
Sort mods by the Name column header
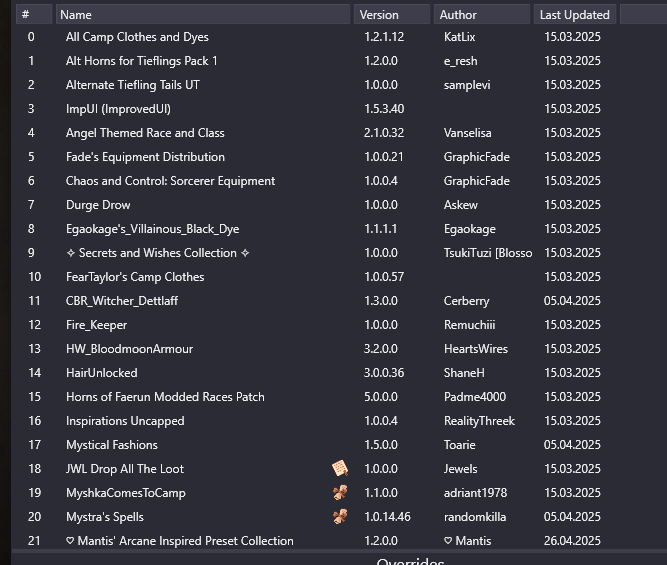pyautogui.click(x=203, y=14)
